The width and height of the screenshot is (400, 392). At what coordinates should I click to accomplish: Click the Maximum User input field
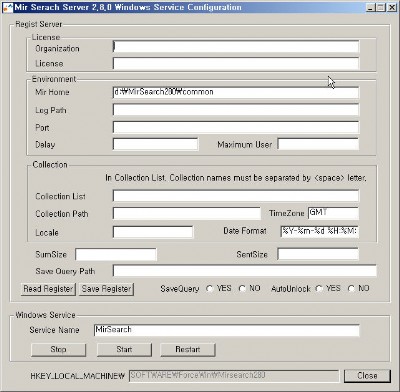click(318, 144)
